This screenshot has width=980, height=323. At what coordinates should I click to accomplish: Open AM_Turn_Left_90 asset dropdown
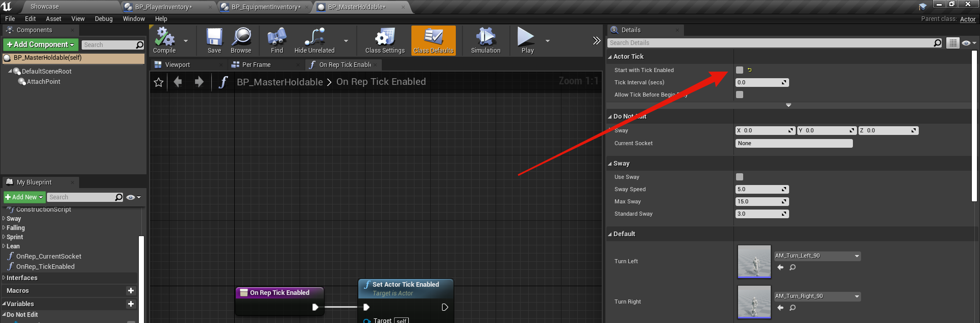coord(817,256)
